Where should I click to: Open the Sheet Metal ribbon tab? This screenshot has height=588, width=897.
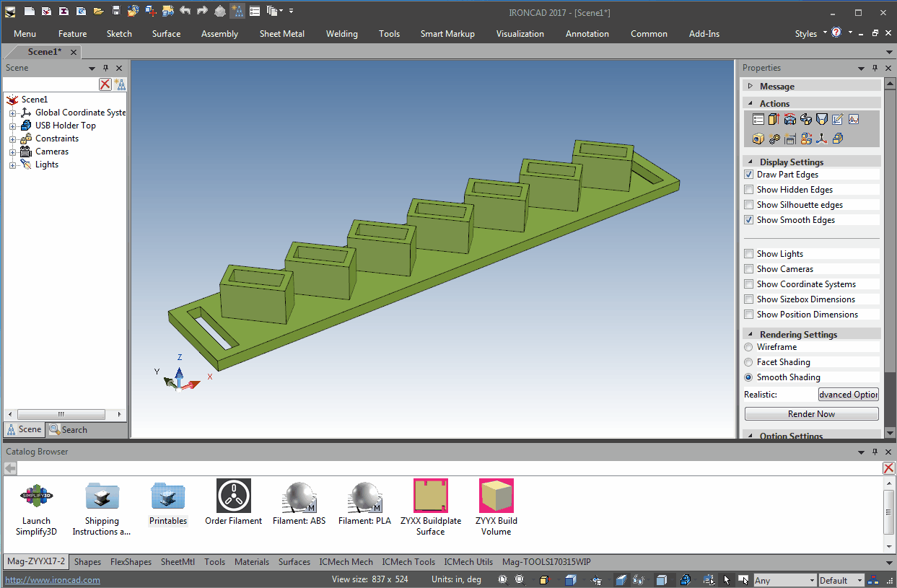point(281,34)
